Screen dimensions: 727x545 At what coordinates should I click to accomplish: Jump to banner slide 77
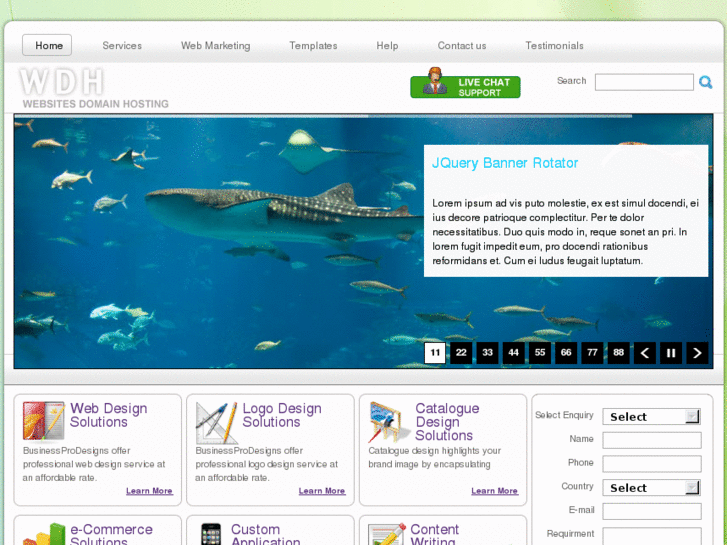(x=592, y=353)
